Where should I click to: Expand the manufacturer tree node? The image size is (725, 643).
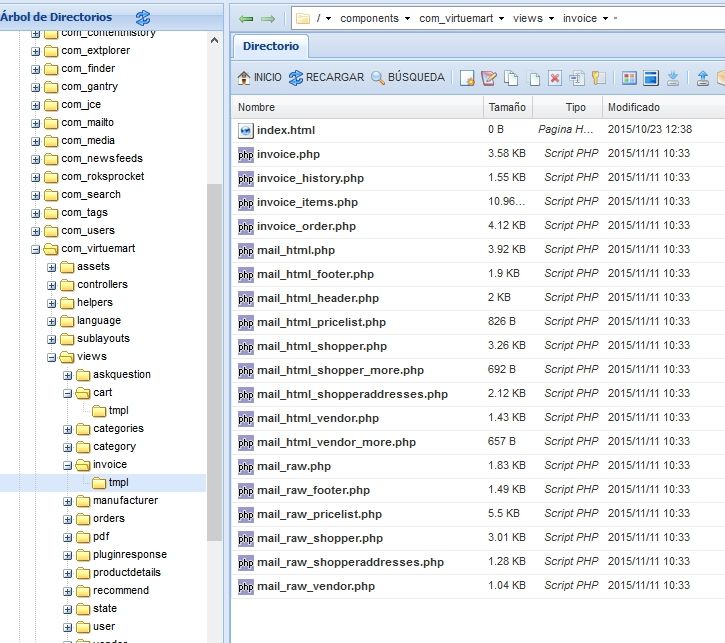pos(68,502)
